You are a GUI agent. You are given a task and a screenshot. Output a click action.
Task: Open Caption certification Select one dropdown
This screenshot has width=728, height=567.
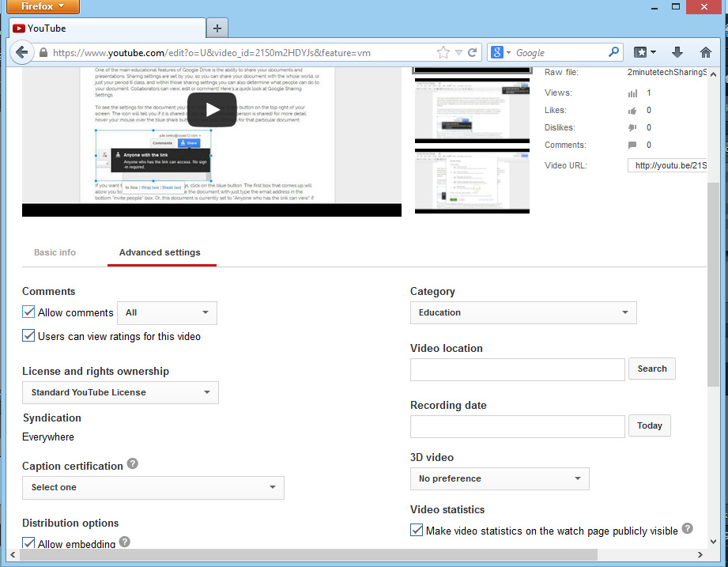tap(153, 487)
